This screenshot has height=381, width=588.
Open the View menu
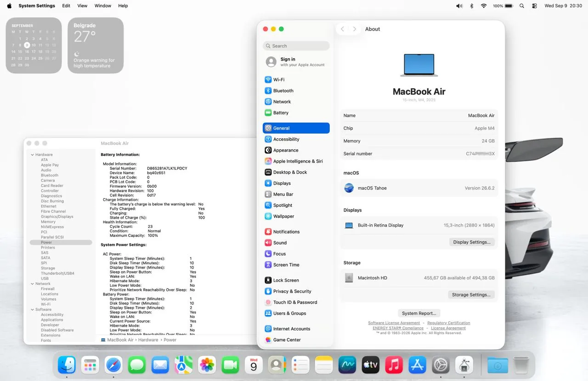[82, 6]
